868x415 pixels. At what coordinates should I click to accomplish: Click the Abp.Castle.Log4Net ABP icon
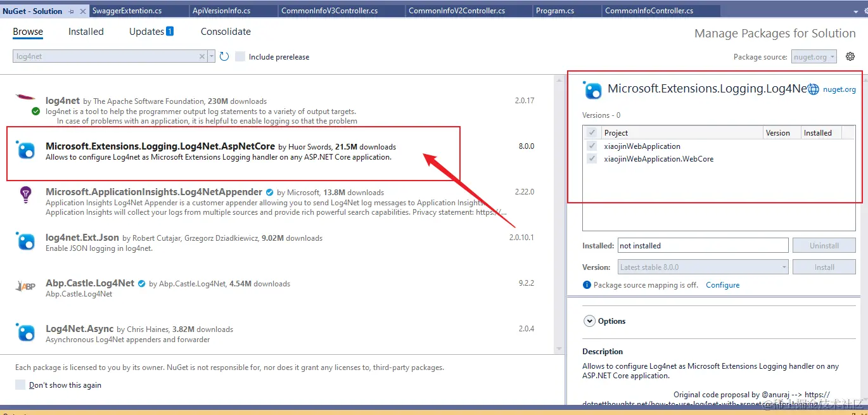click(x=25, y=286)
